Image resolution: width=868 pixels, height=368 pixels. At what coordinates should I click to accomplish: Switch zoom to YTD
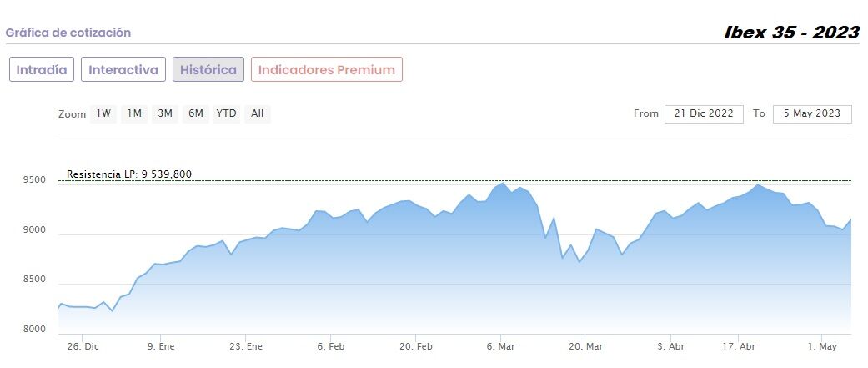(226, 113)
